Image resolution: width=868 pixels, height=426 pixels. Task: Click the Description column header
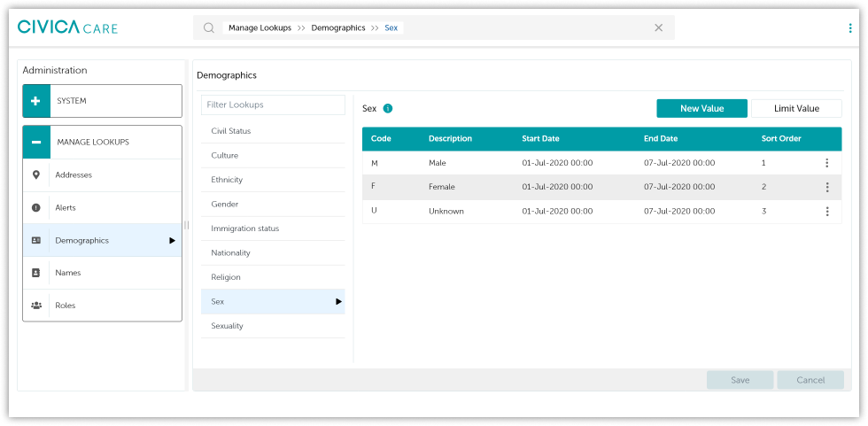point(450,139)
